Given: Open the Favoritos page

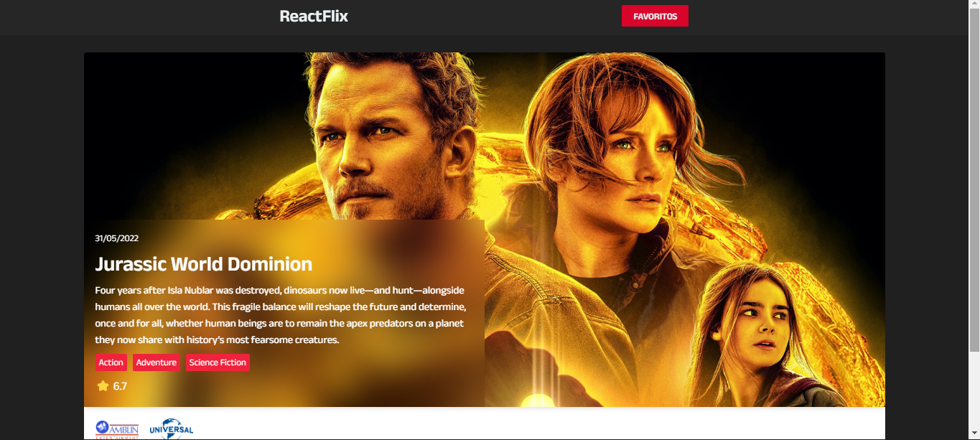Looking at the screenshot, I should pos(655,16).
